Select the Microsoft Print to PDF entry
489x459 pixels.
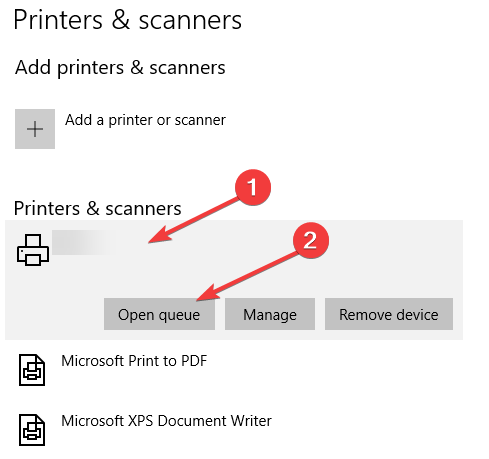pyautogui.click(x=134, y=361)
